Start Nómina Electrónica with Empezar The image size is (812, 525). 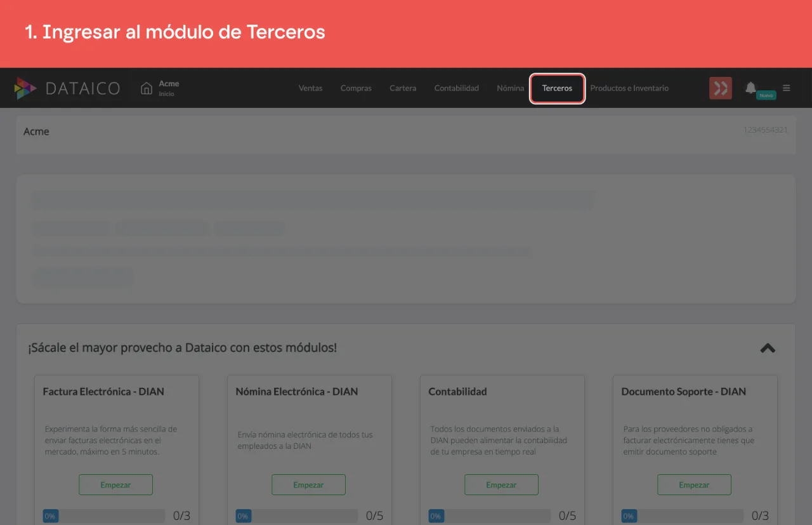308,484
